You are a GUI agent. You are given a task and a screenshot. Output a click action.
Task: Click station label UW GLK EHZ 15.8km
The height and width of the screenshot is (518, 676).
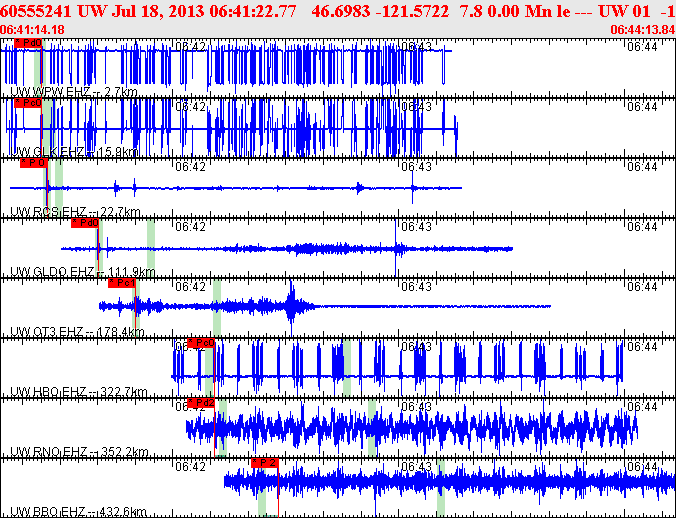(x=74, y=152)
